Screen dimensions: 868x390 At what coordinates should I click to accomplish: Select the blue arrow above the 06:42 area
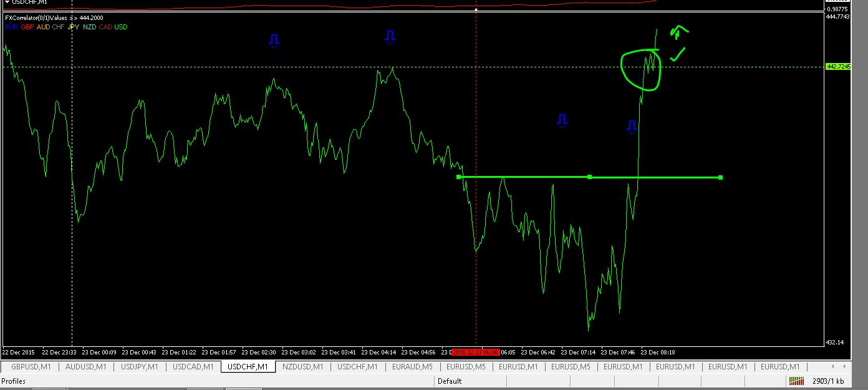(562, 121)
